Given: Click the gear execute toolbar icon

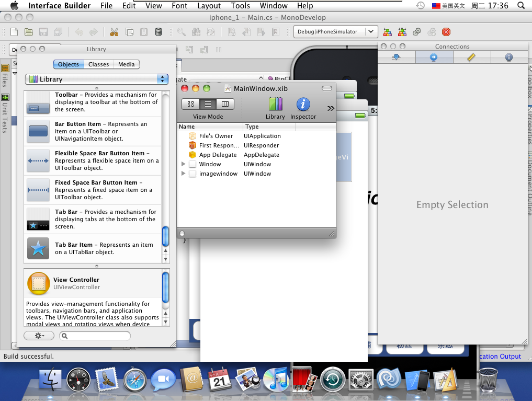Looking at the screenshot, I should click(x=417, y=32).
